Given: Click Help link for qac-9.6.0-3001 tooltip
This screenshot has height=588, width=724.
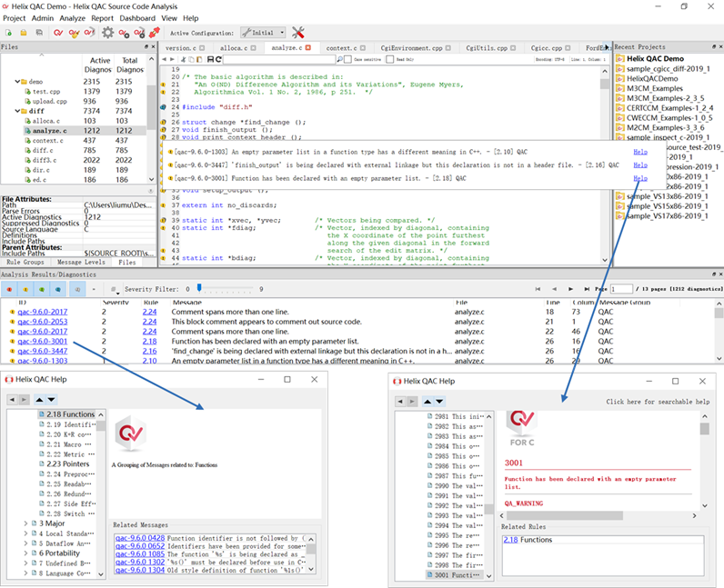Looking at the screenshot, I should pyautogui.click(x=640, y=178).
